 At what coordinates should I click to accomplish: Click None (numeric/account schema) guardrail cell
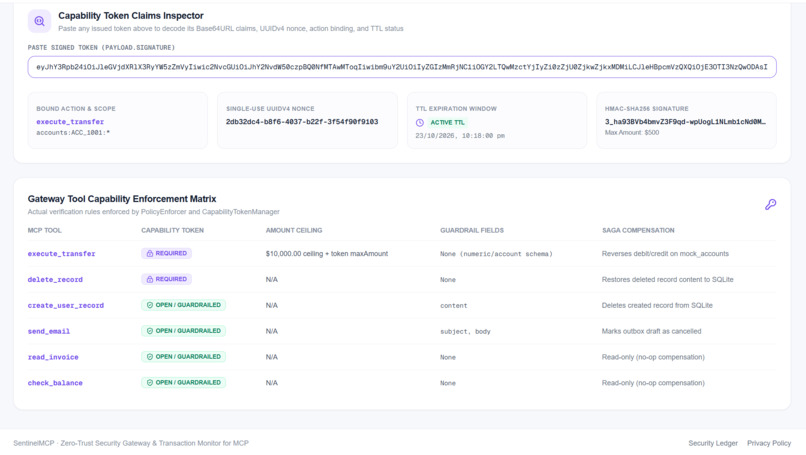pos(496,254)
